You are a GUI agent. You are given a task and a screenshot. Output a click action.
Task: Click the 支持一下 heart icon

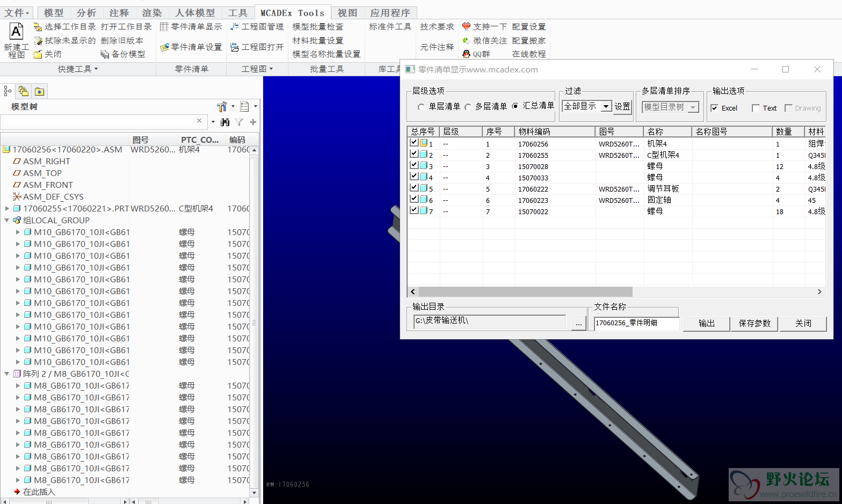click(x=466, y=26)
